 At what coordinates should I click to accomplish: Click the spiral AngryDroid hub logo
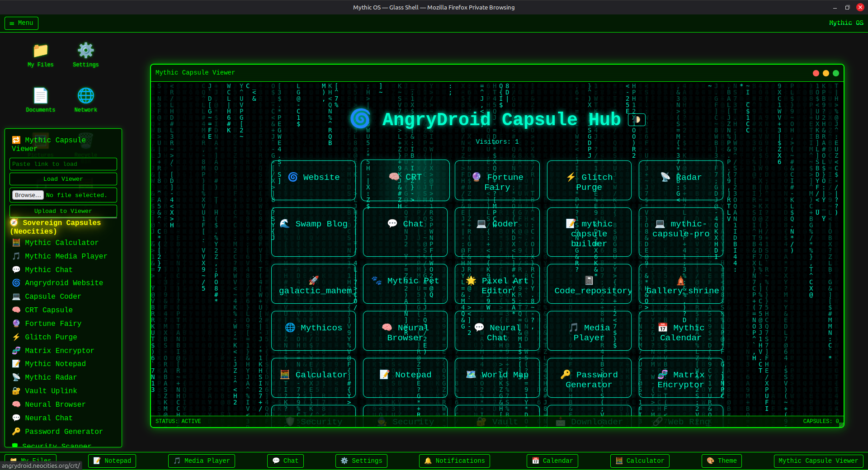click(x=360, y=119)
